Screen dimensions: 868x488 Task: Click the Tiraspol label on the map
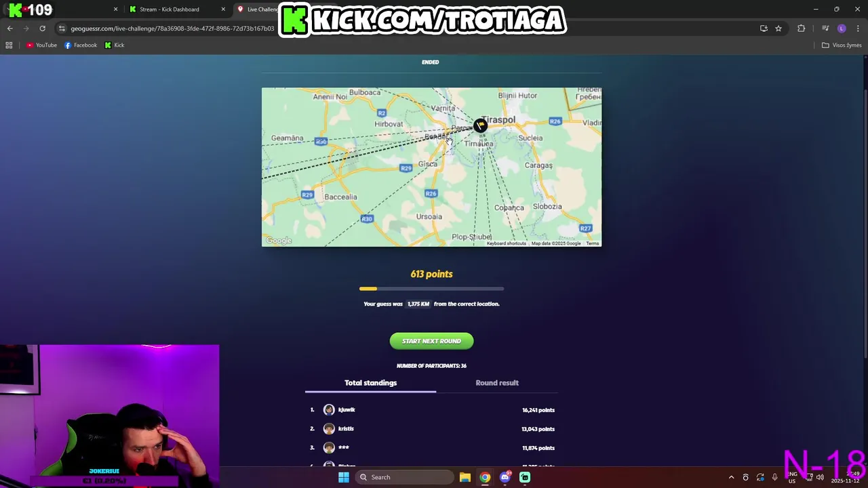coord(499,120)
